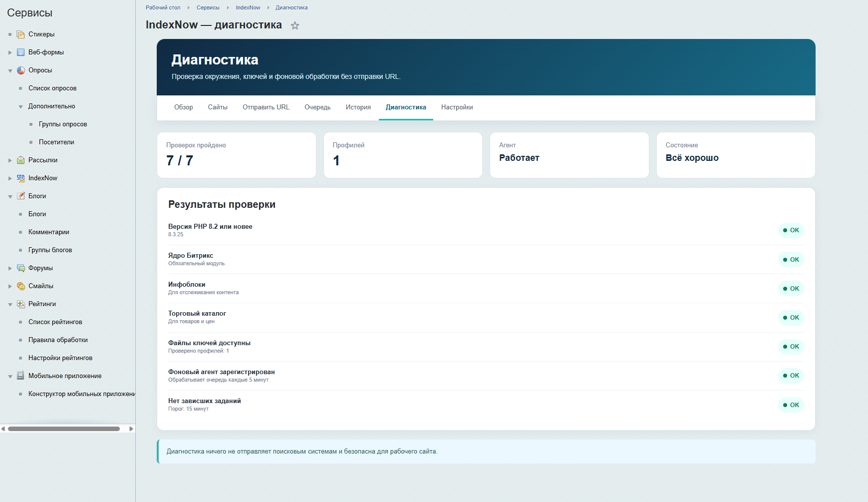
Task: Open Группы блогов in sidebar
Action: (50, 250)
